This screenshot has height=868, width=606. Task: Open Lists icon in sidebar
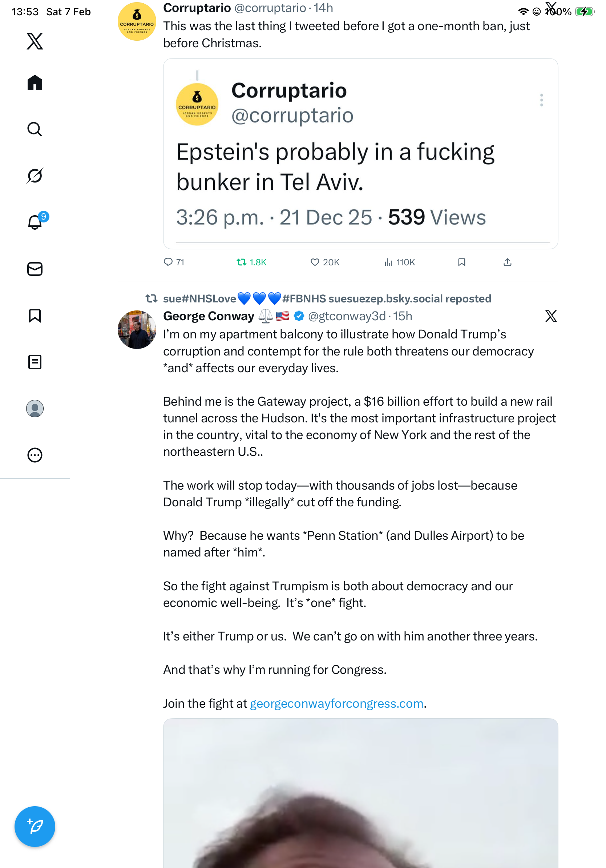(x=35, y=362)
